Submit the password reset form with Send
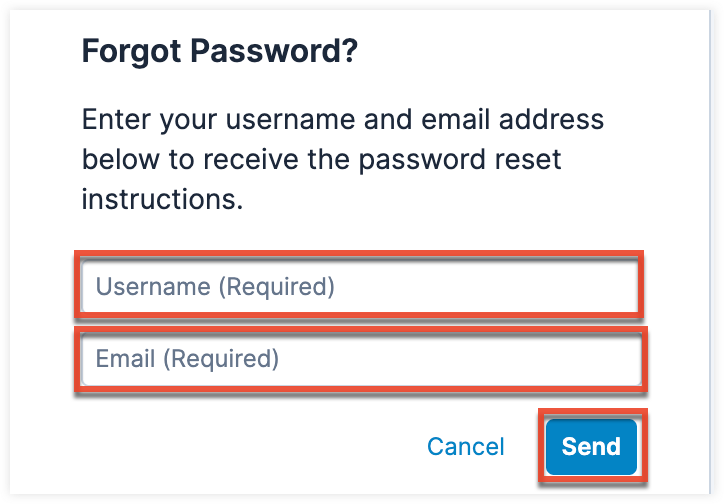This screenshot has height=504, width=724. (591, 446)
